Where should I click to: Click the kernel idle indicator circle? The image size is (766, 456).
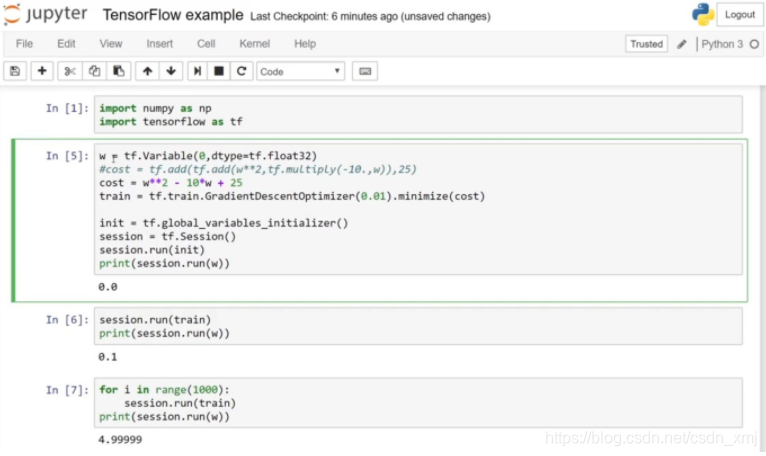click(x=754, y=44)
